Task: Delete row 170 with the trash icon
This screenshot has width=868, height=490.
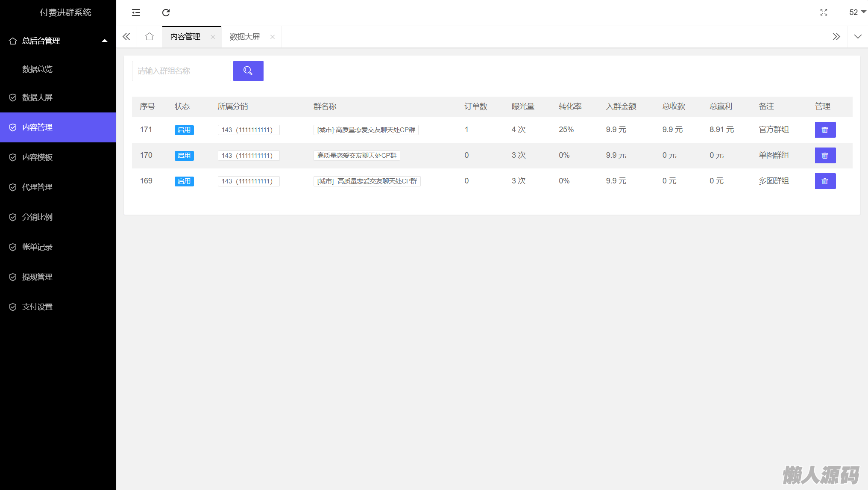Action: [x=825, y=156]
